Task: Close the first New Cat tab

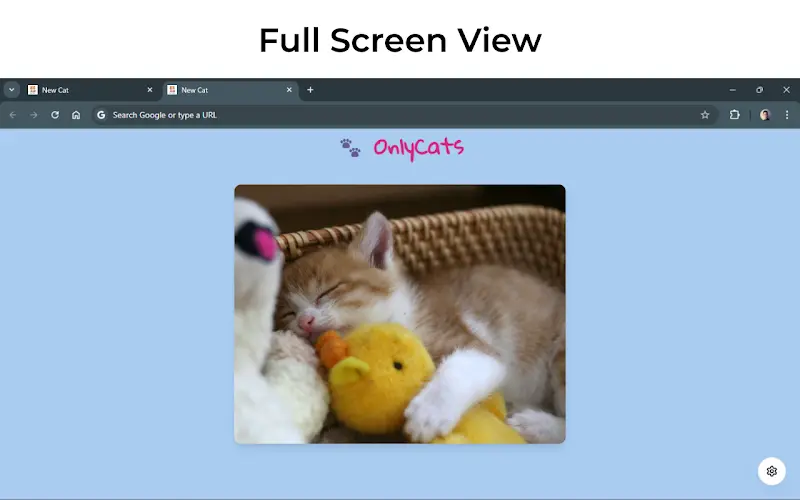Action: coord(149,90)
